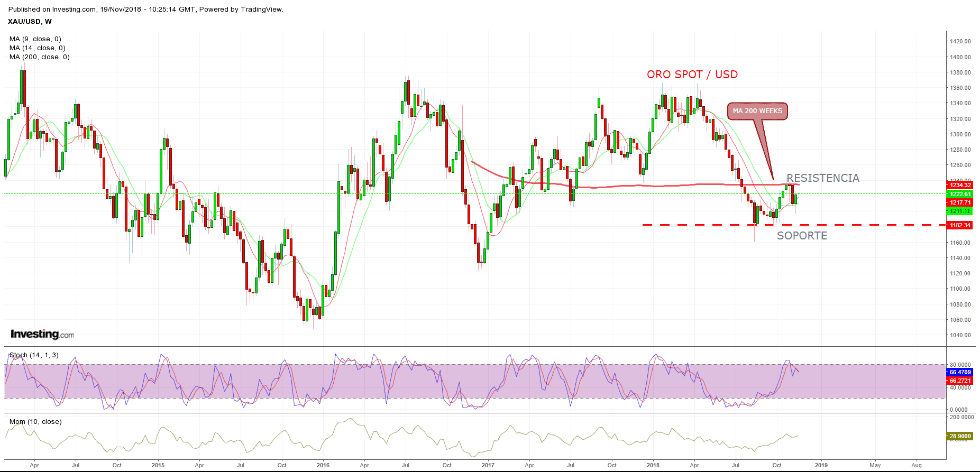
Task: Select the red 1234.32 price tag
Action: coord(960,185)
